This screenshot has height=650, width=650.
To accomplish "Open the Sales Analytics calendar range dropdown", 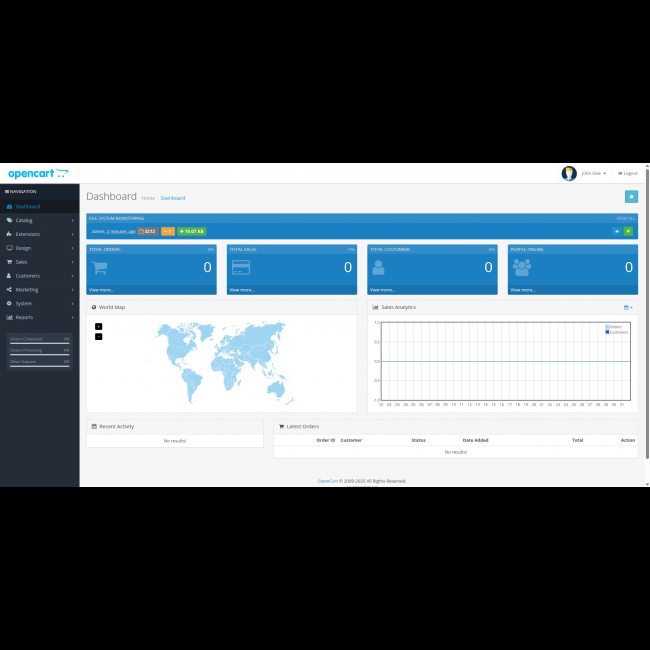I will 628,307.
